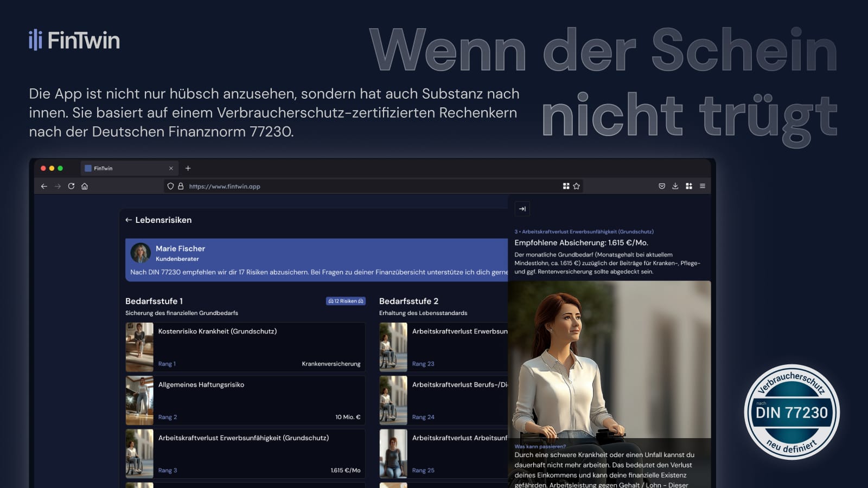The height and width of the screenshot is (488, 868).
Task: Click the Krankenversicherung label
Action: click(x=331, y=364)
